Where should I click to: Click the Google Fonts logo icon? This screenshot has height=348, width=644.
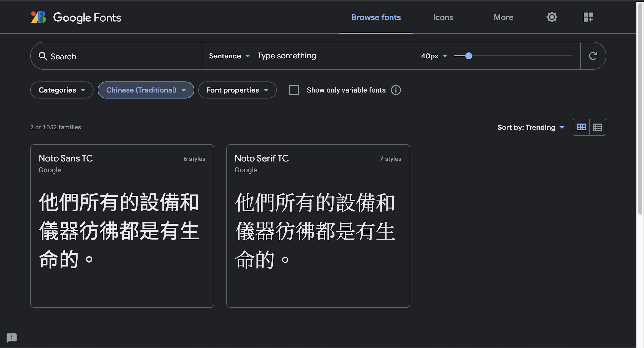point(38,17)
